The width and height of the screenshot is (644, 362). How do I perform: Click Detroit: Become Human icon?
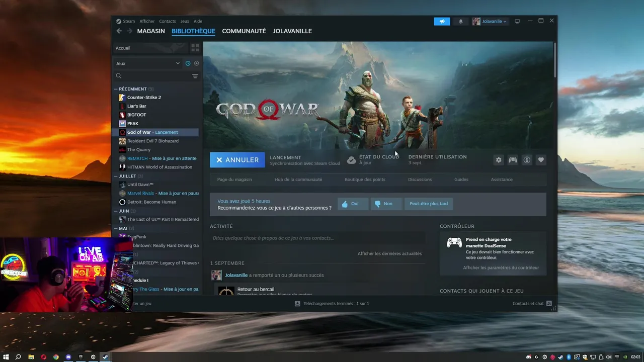[122, 202]
